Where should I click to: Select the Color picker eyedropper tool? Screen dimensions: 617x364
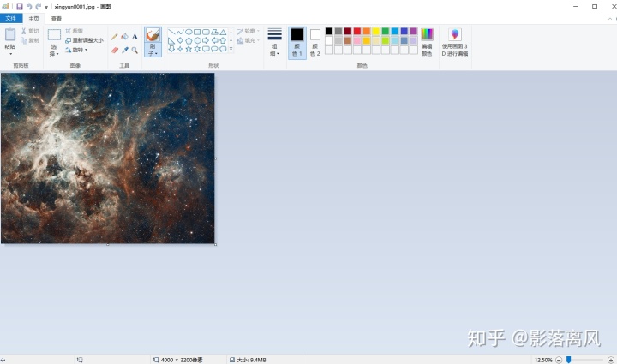pos(125,50)
